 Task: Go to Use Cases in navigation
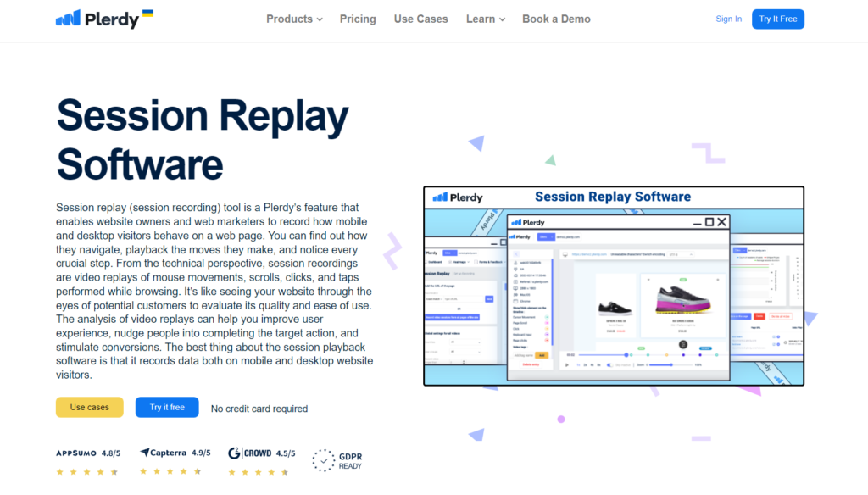click(x=420, y=19)
